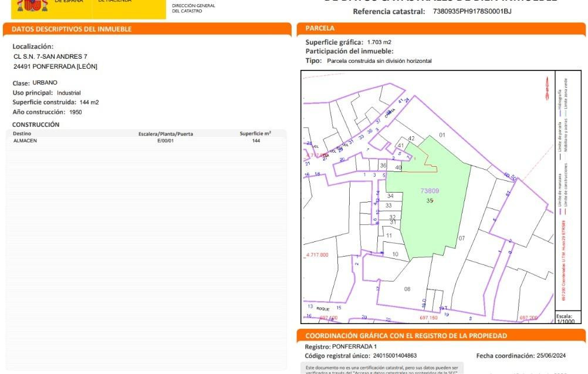Click 'DIRECCIÓN GENERAL DEL CATASTRO' text
The width and height of the screenshot is (588, 374).
click(194, 8)
